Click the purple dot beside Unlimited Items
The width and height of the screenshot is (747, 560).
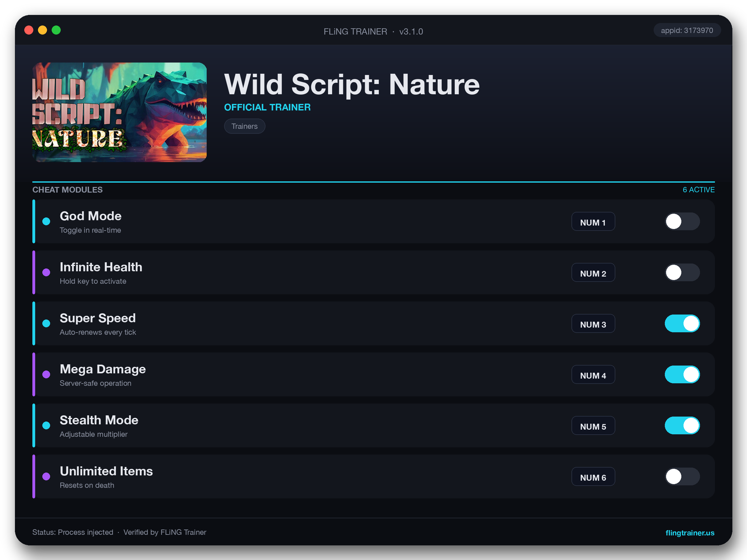coord(46,476)
